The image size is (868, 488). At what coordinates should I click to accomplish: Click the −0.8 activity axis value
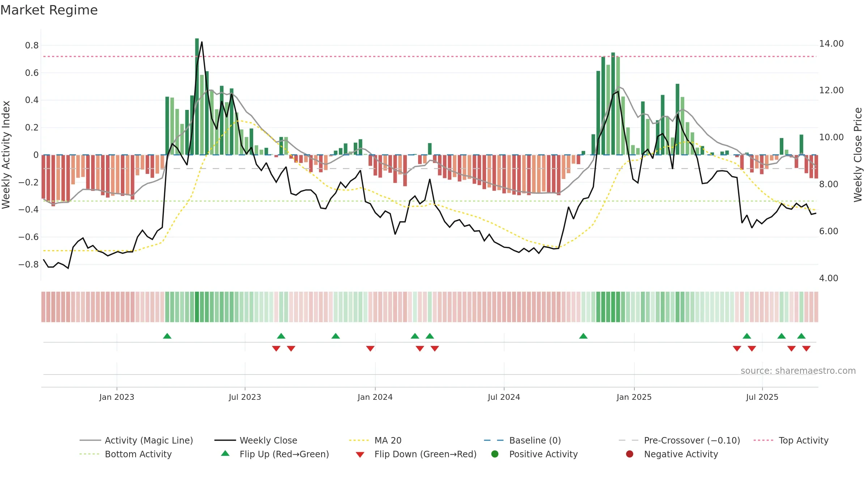(29, 264)
